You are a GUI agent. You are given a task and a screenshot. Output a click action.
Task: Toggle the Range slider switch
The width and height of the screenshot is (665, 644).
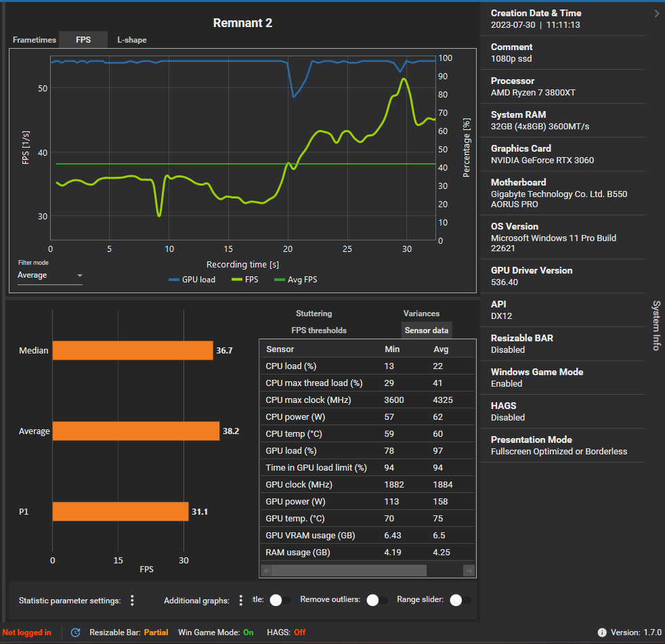point(460,600)
